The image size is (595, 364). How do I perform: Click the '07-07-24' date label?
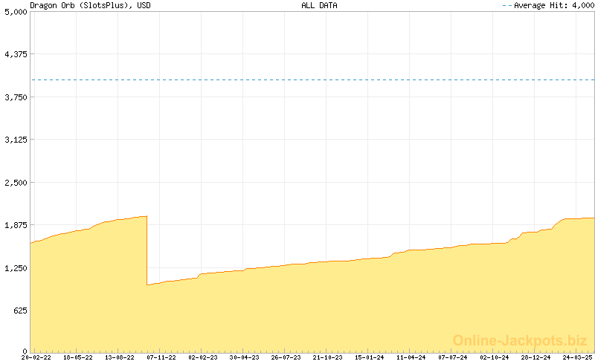(x=453, y=357)
